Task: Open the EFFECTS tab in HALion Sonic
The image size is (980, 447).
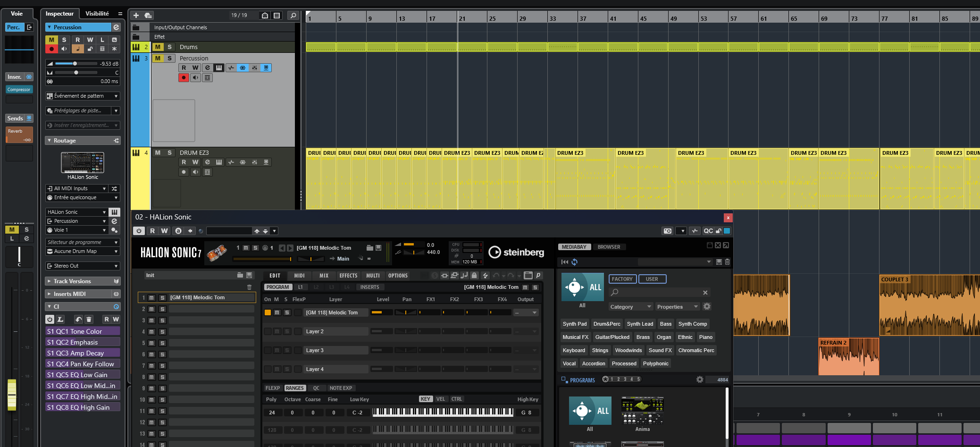Action: (348, 276)
